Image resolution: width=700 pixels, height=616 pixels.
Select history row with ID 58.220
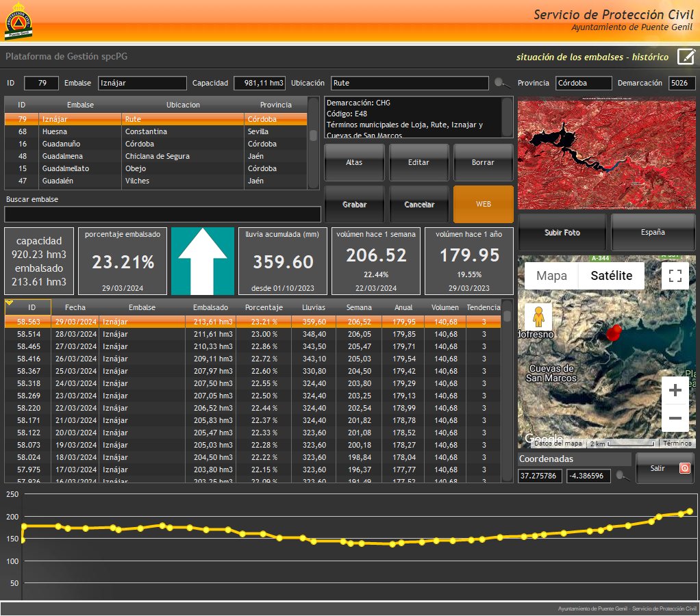(x=253, y=408)
